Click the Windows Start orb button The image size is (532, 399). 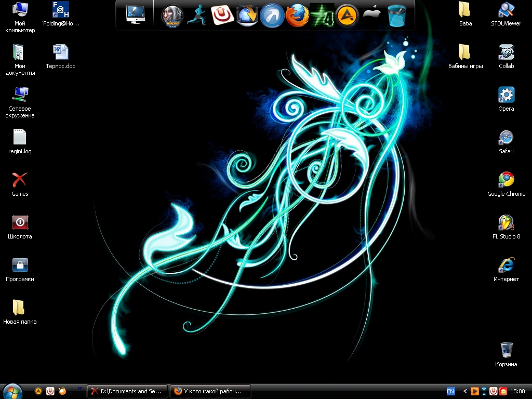click(x=12, y=391)
